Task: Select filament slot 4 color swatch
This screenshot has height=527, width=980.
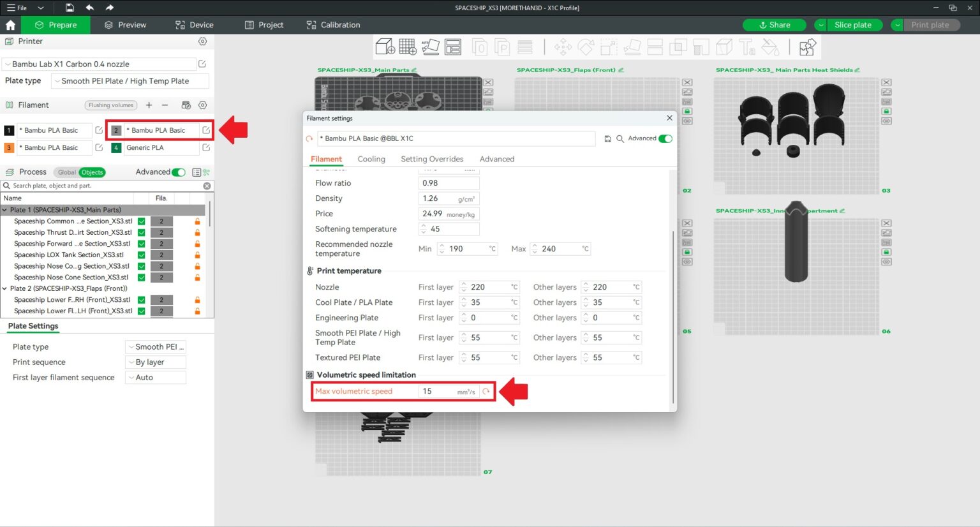Action: click(x=117, y=147)
